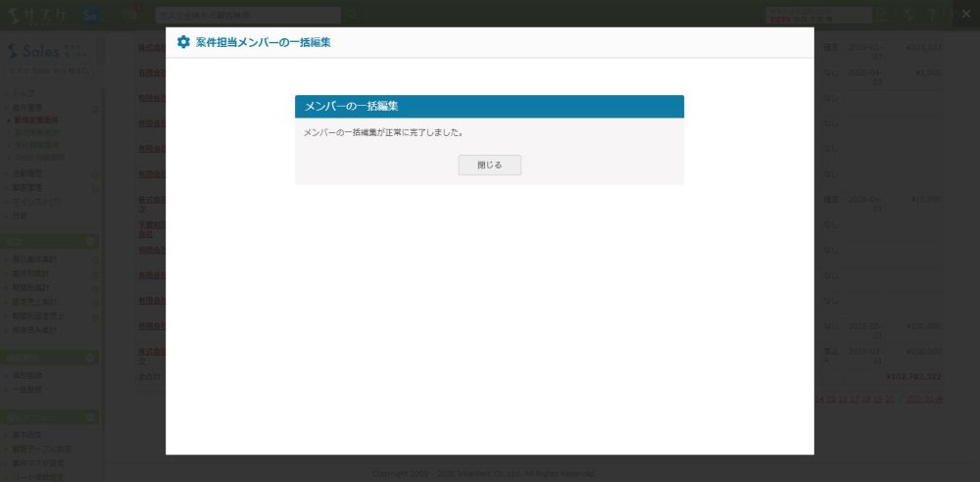
Task: Focus the header search input field
Action: coord(248,16)
